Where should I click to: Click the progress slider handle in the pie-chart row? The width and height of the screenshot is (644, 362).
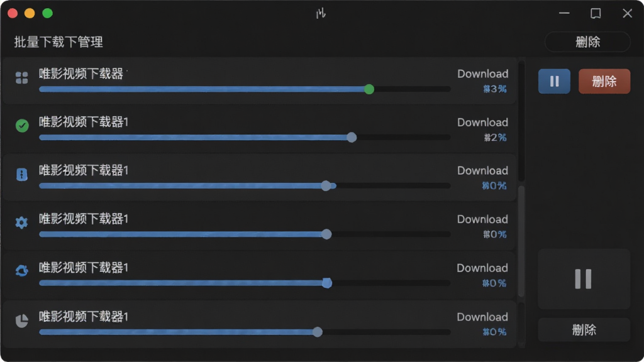318,332
